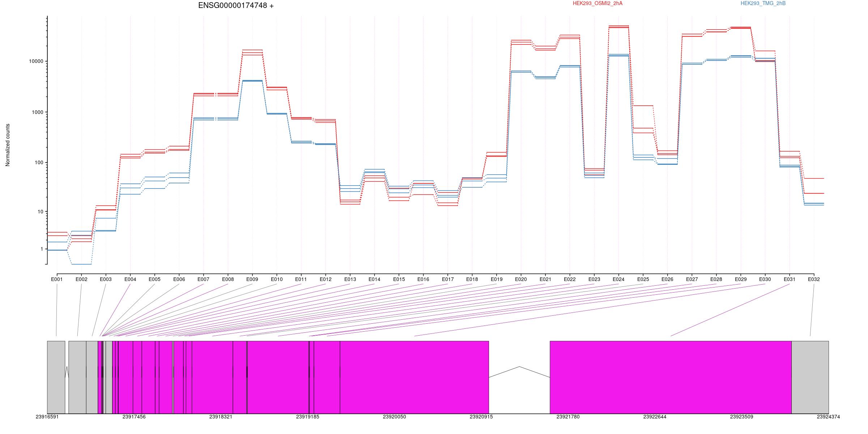
Task: Click exon label E007
Action: (203, 279)
